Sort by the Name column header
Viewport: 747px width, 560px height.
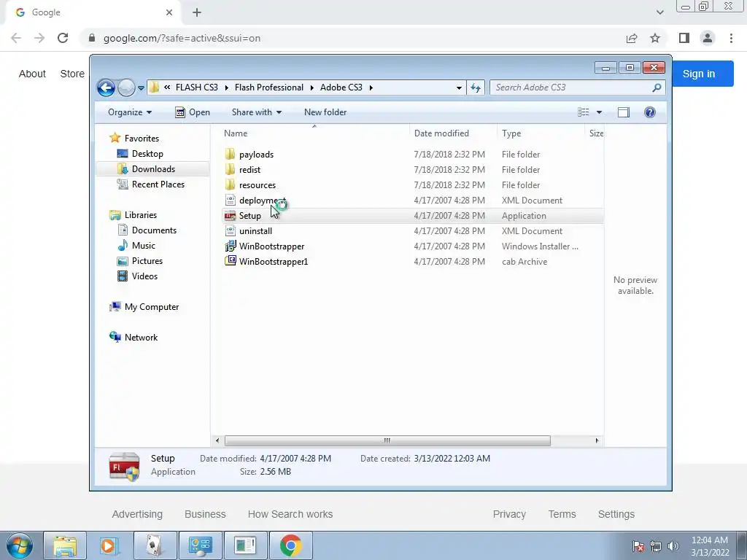[x=236, y=133]
